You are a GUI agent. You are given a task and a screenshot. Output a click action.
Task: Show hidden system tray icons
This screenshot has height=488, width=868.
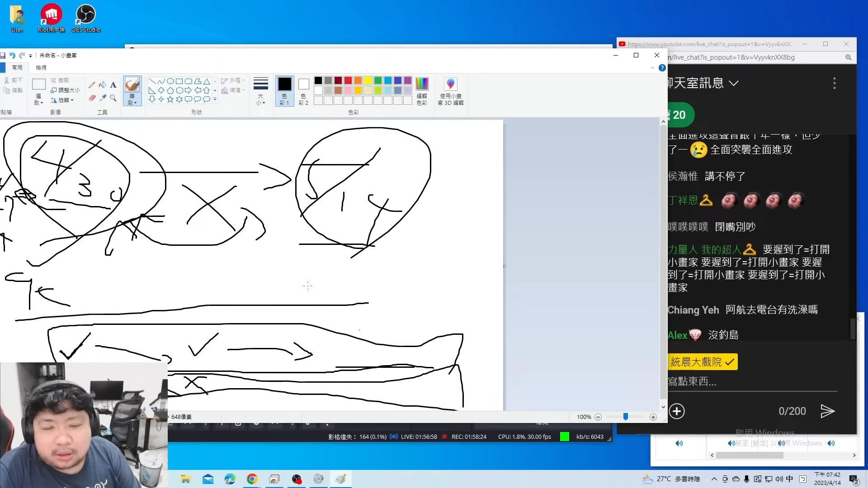(714, 479)
